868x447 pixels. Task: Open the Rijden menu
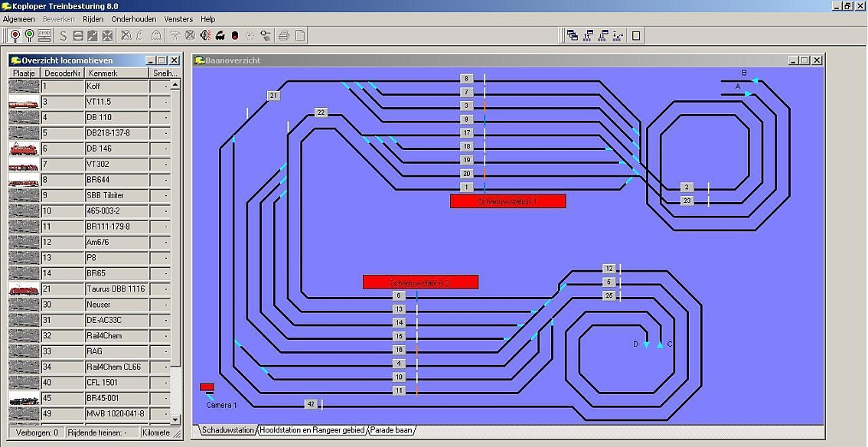pyautogui.click(x=93, y=19)
